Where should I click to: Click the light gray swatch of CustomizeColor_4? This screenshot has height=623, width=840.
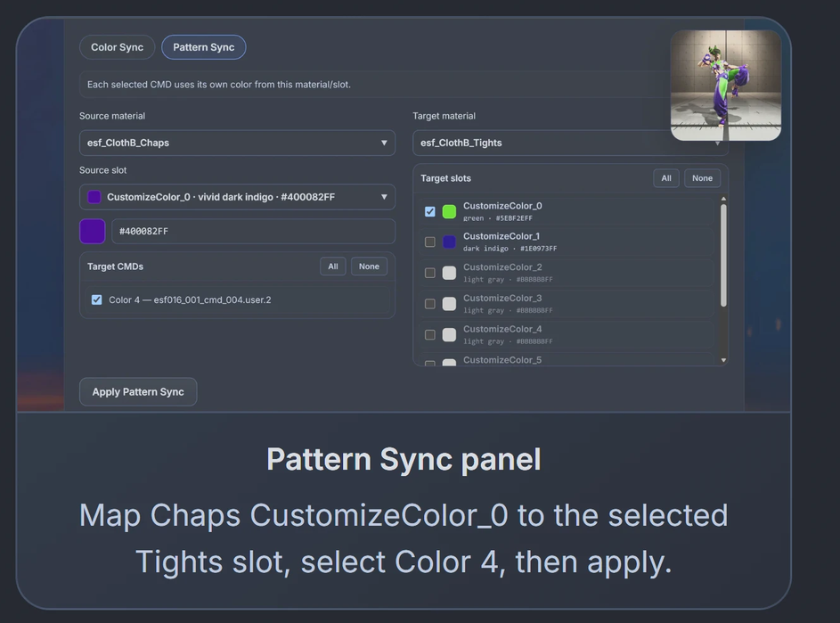[x=449, y=335]
